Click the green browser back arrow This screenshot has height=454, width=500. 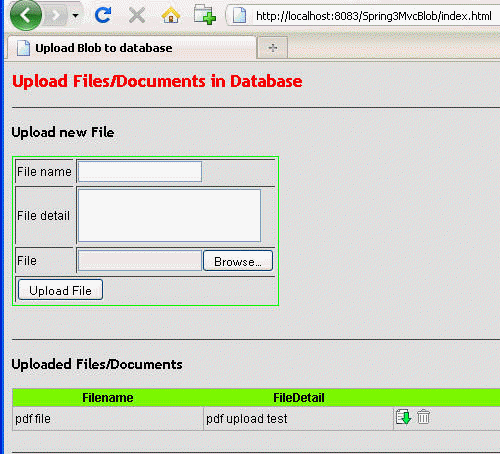pos(26,15)
